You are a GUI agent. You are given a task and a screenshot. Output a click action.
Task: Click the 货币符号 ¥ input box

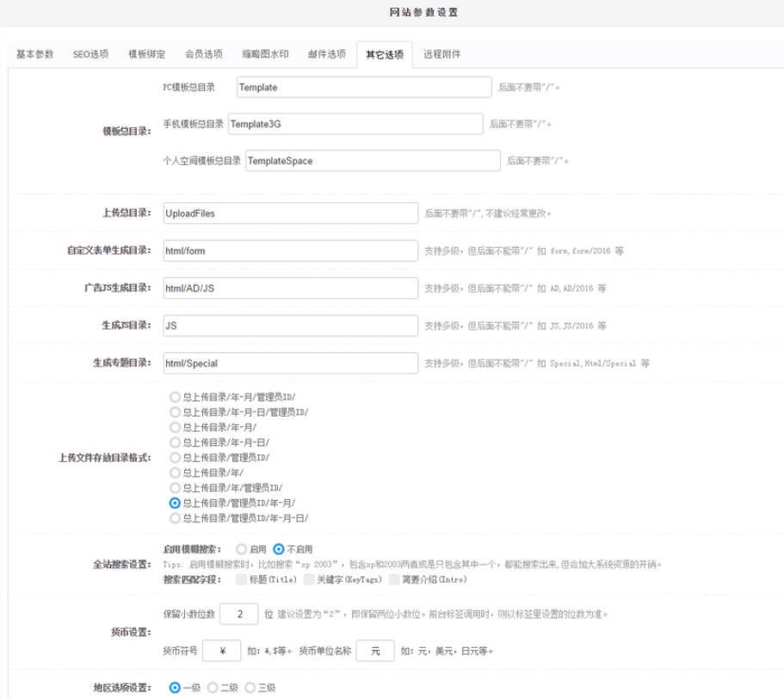[x=222, y=651]
